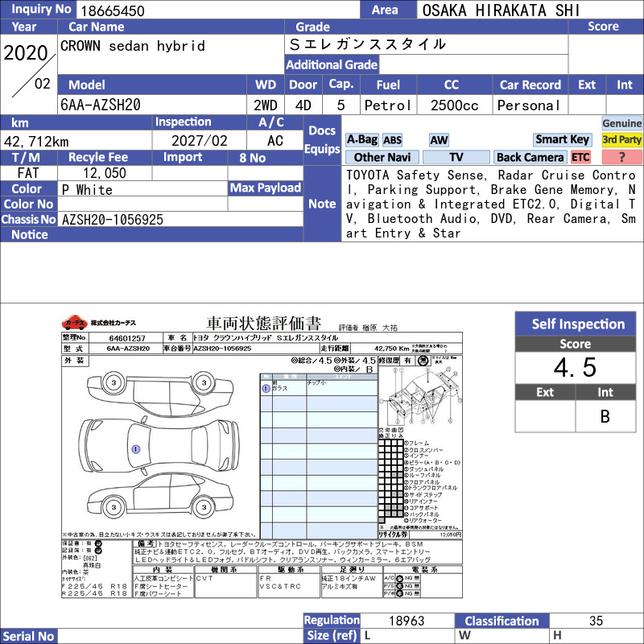Click the 42,750 Km mileage on the sheet
Image resolution: width=644 pixels, height=644 pixels.
pyautogui.click(x=392, y=349)
